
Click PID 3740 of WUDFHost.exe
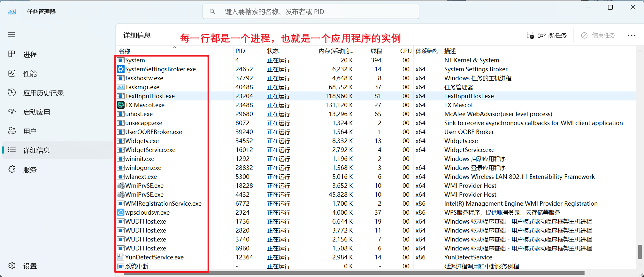click(242, 239)
